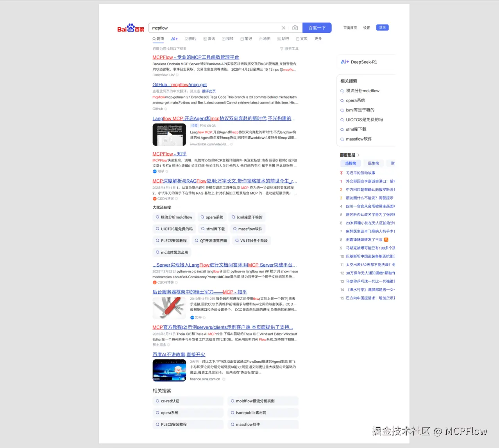
Task: Open MCPFlow 专业的MCP工具函数管理平台 result
Action: click(196, 57)
